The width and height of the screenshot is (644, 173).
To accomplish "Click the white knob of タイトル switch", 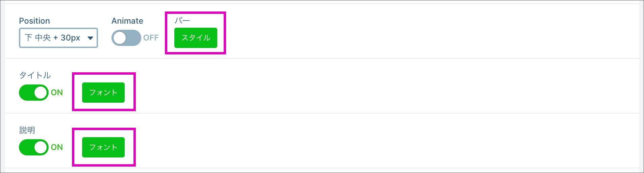I will pyautogui.click(x=41, y=93).
